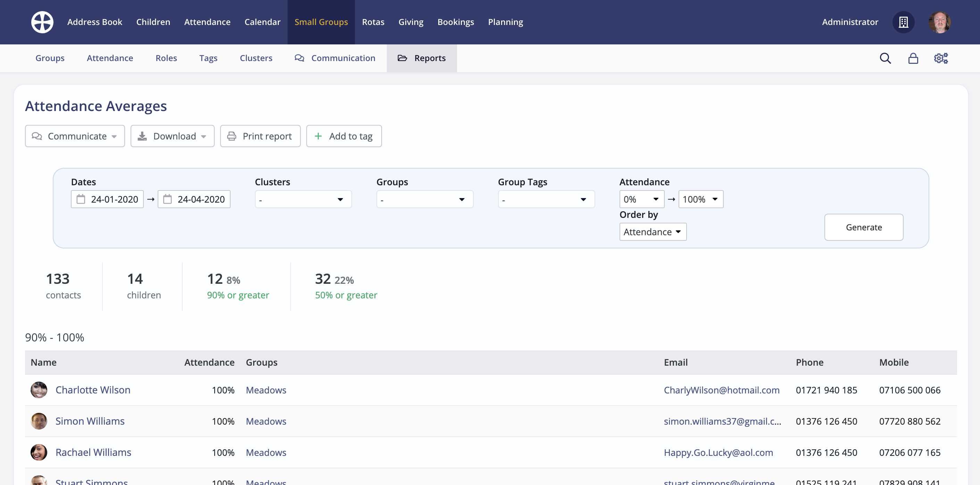The height and width of the screenshot is (485, 980).
Task: Click the padlock lock icon
Action: tap(913, 58)
